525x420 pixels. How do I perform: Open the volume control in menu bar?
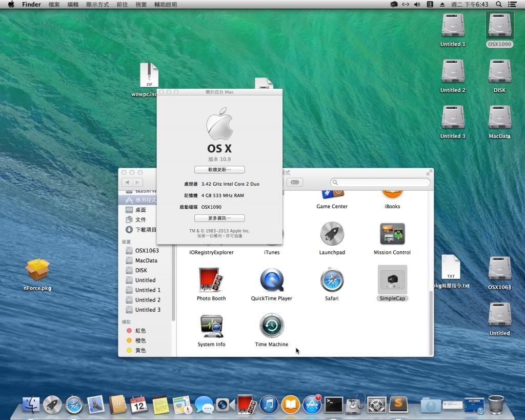coord(417,4)
